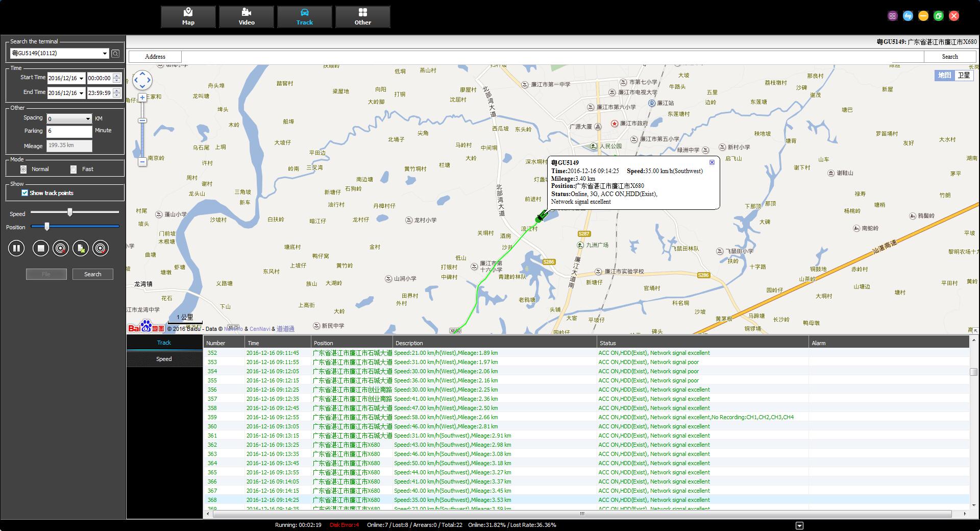Increase End Time with up spinner
The height and width of the screenshot is (531, 980).
(x=117, y=91)
